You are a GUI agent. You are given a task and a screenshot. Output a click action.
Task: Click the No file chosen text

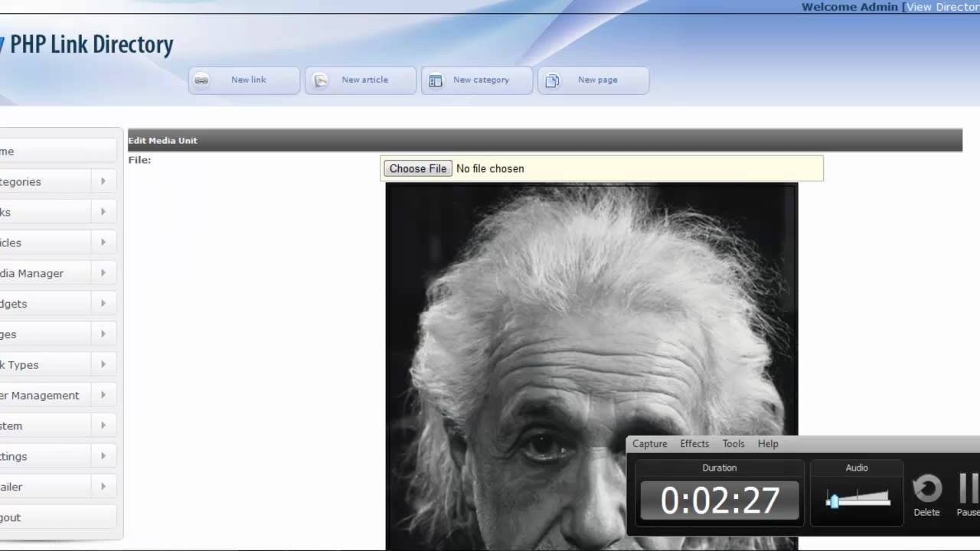pos(490,168)
